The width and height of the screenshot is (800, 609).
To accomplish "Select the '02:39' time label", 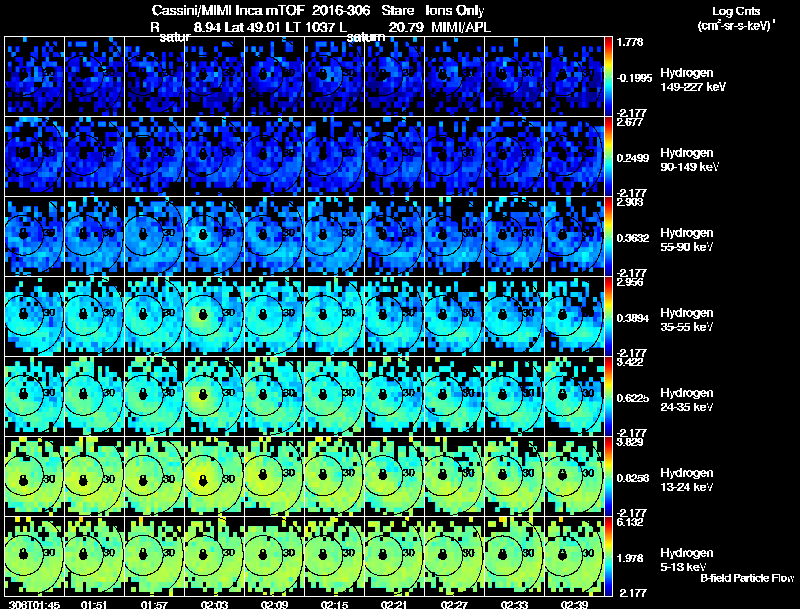I will (x=574, y=605).
